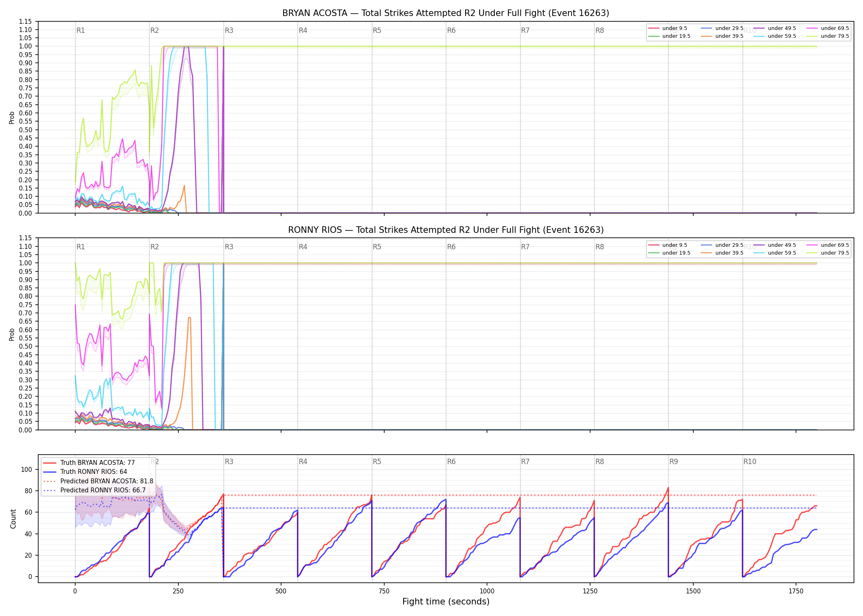The height and width of the screenshot is (616, 863).
Task: Click 'under 39.5' legend entry in middle chart
Action: (722, 253)
